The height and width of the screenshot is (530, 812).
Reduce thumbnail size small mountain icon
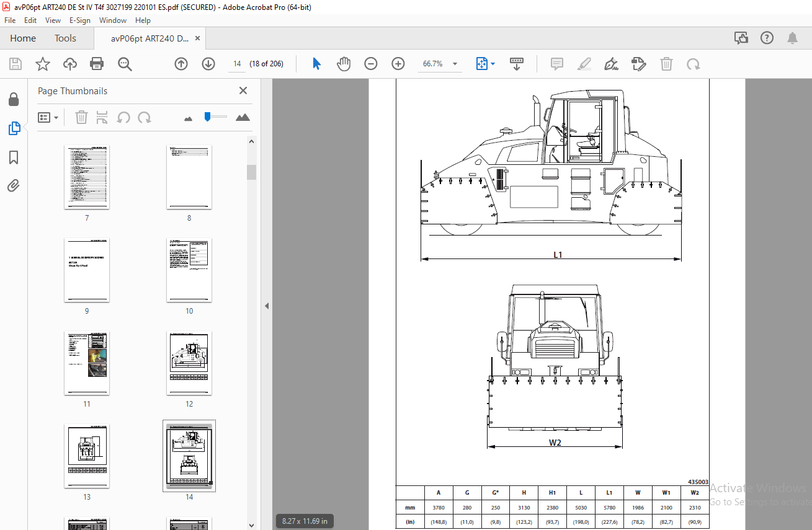pos(189,118)
